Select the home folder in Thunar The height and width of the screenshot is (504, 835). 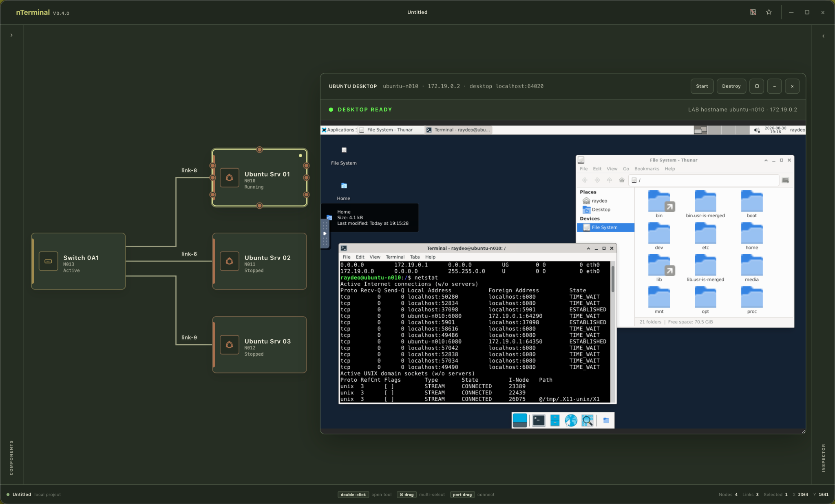pyautogui.click(x=752, y=236)
